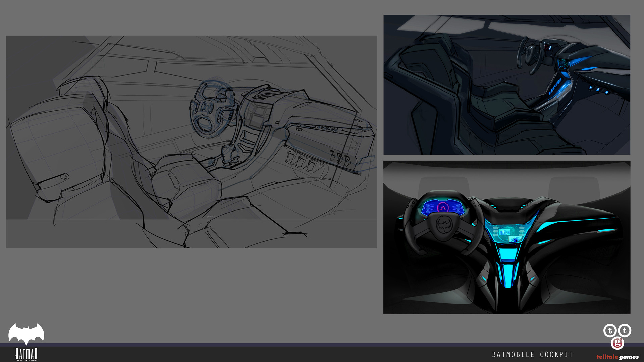This screenshot has height=362, width=644.
Task: Click the right white 't' circle logo
Action: [625, 331]
